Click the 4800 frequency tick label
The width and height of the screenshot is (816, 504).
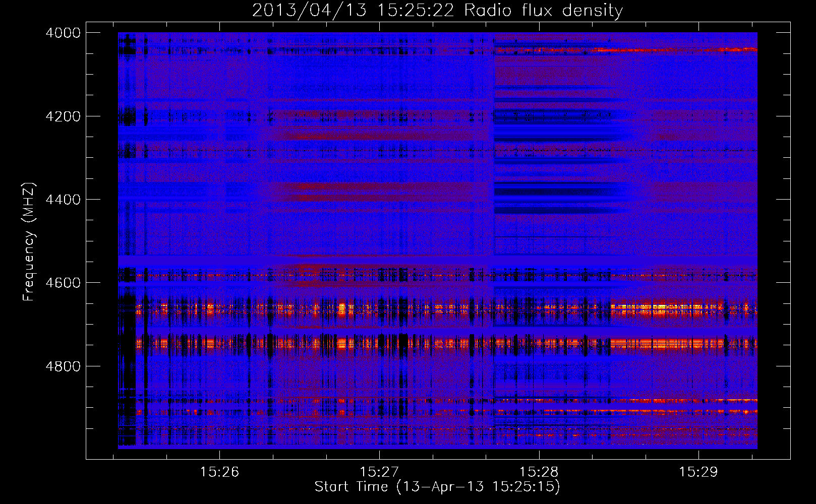coord(63,366)
